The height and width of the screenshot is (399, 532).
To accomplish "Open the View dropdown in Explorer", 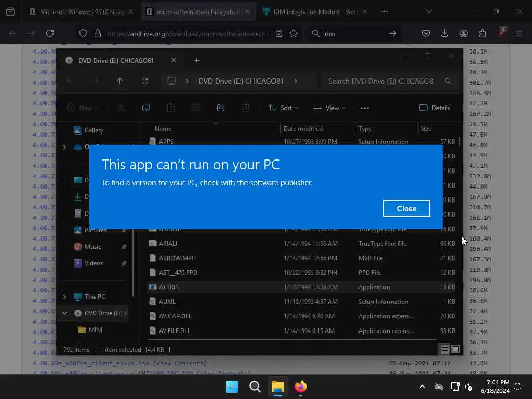I will tap(329, 108).
